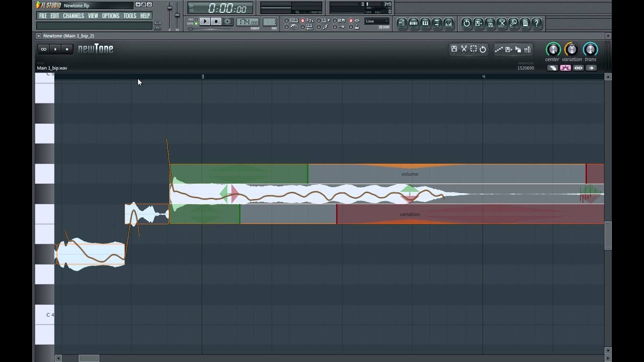This screenshot has height=362, width=644.
Task: Open the FILE menu
Action: pyautogui.click(x=43, y=16)
